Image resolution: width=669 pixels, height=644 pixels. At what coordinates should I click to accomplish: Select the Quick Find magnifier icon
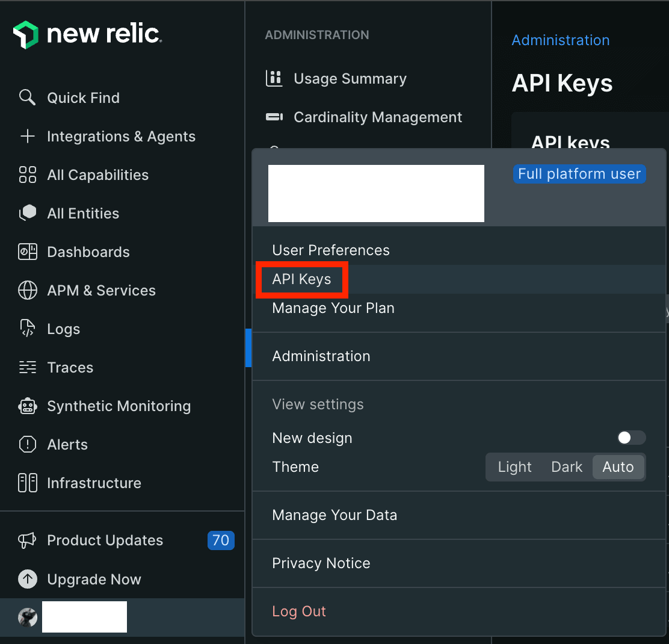point(28,98)
